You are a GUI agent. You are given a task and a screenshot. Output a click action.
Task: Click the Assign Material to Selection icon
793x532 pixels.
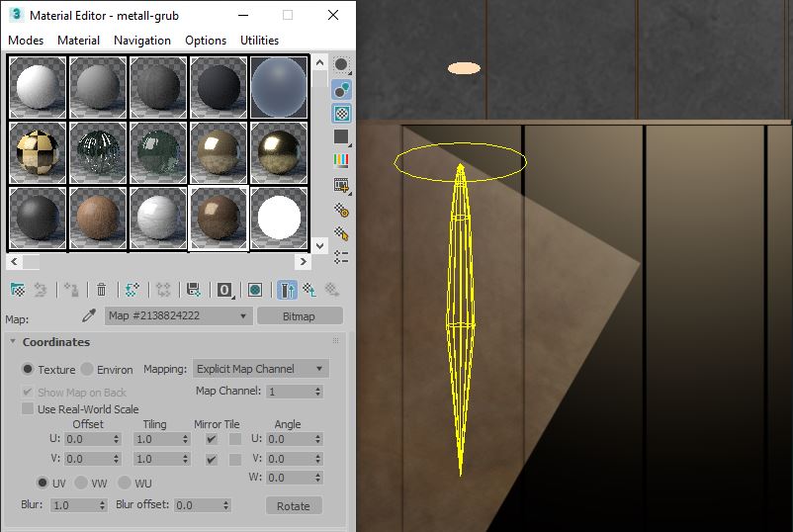71,290
